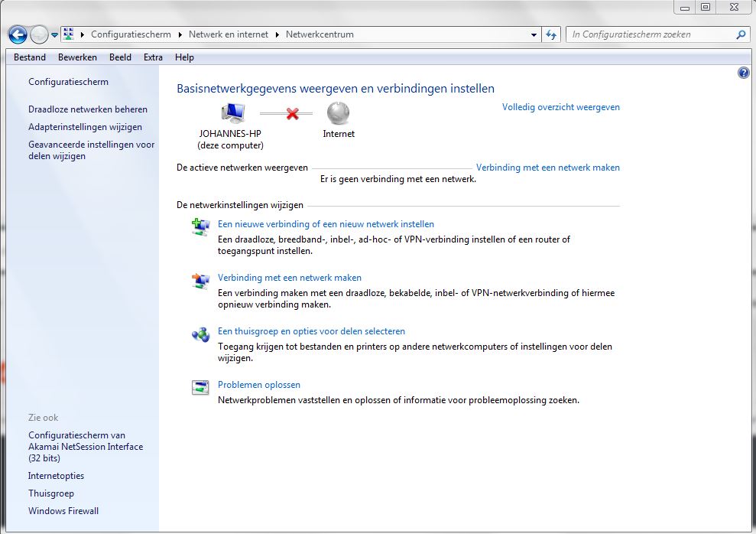Open recent pages dropdown beside navigation arrows

pyautogui.click(x=54, y=34)
